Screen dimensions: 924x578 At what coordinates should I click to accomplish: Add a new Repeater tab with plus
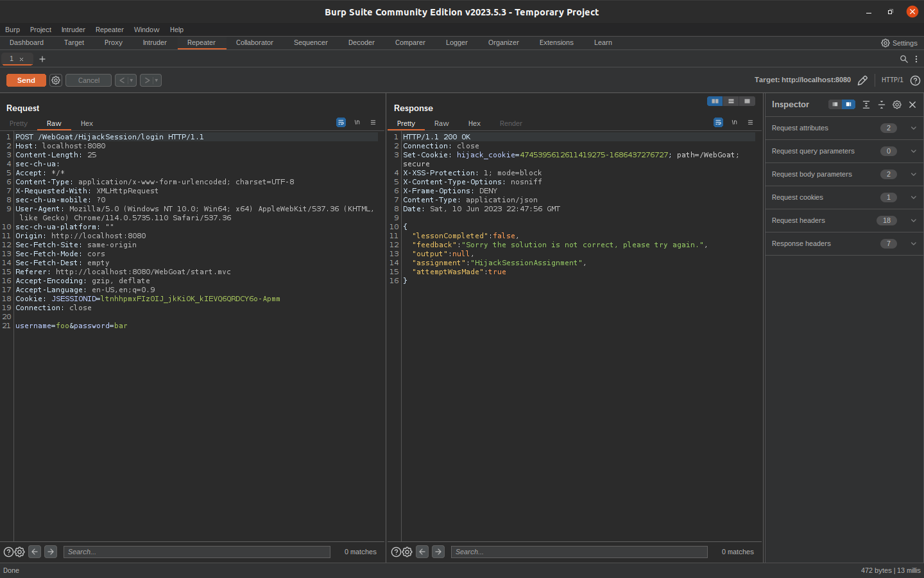coord(42,59)
